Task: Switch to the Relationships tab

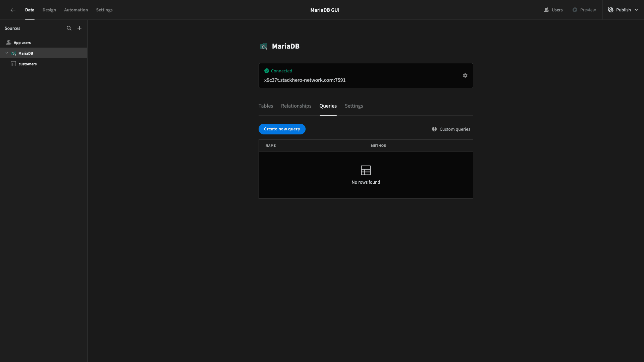Action: tap(296, 106)
